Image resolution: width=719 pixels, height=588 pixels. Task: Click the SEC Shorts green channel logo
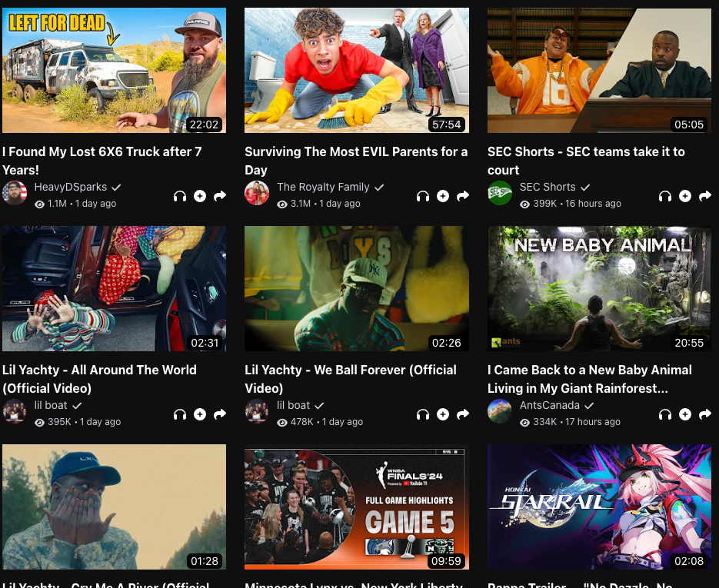coord(500,193)
